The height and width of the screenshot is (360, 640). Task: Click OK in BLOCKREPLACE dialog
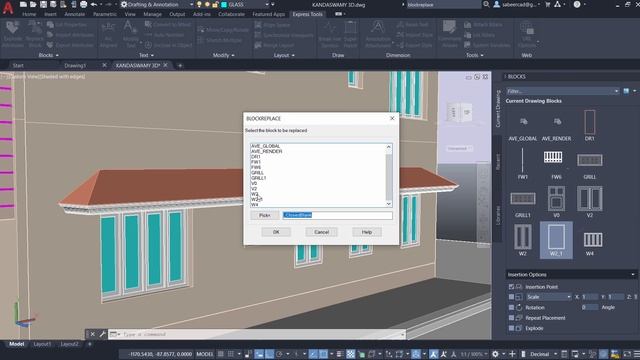click(x=276, y=232)
